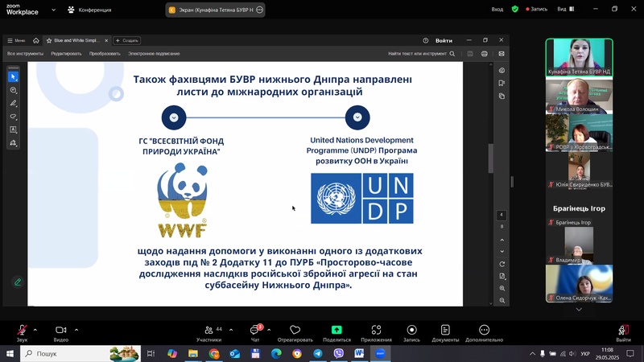Open Редактировать menu item
This screenshot has height=362, width=644.
tap(66, 54)
